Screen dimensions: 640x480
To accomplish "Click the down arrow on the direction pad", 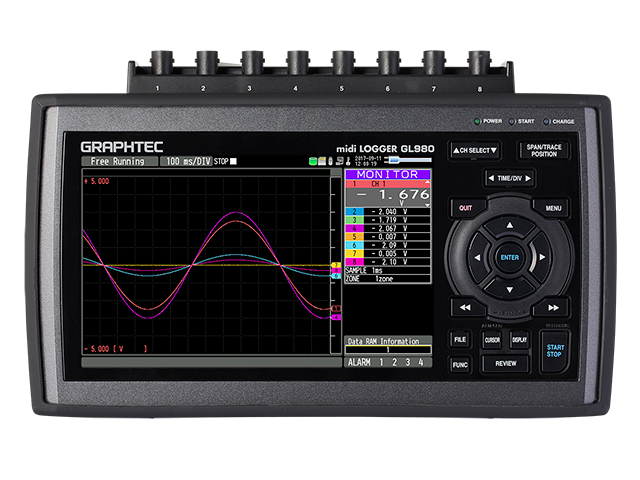I will click(x=510, y=290).
